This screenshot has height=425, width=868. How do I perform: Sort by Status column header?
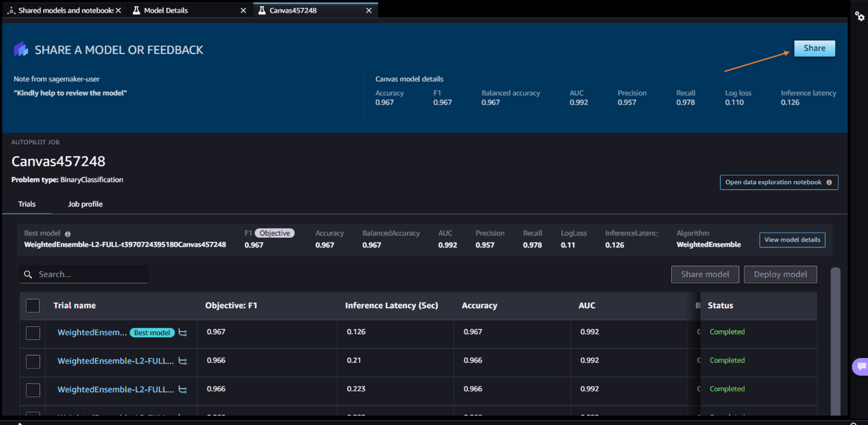coord(720,305)
